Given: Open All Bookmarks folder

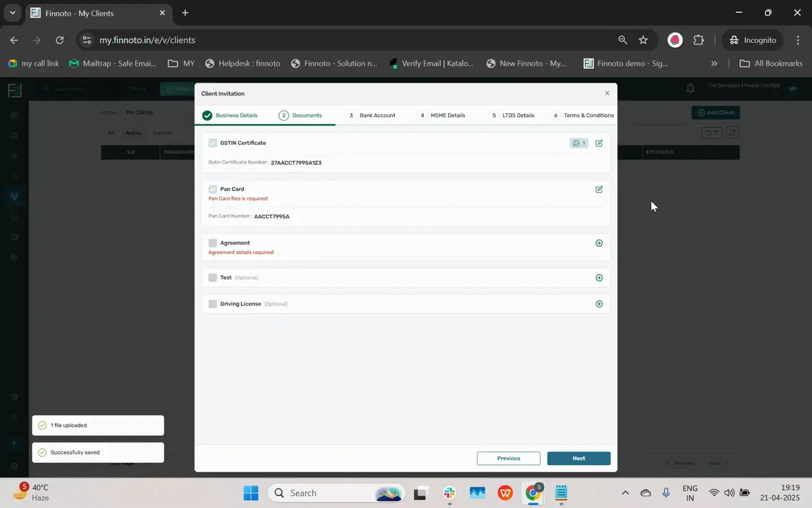Looking at the screenshot, I should pos(771,64).
